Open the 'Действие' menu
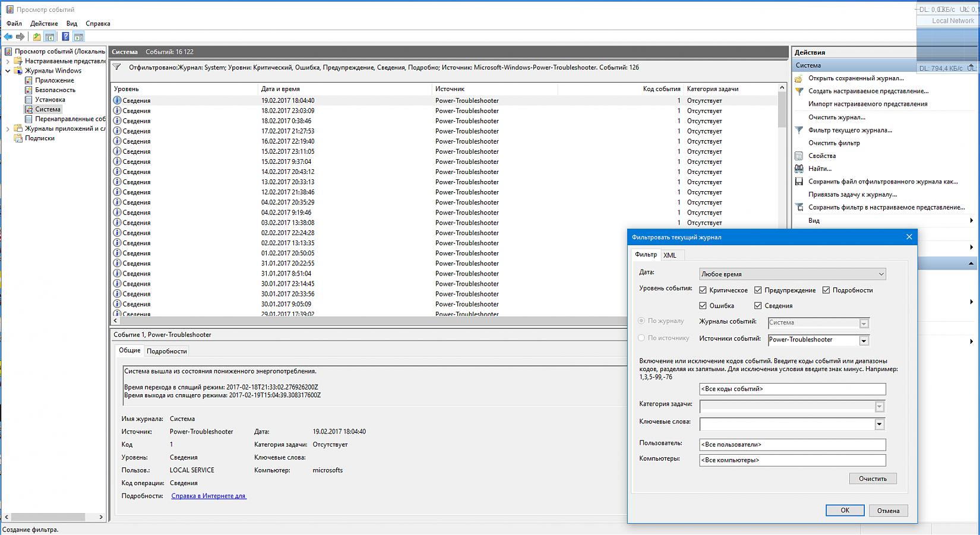Viewport: 980px width, 535px height. point(44,24)
